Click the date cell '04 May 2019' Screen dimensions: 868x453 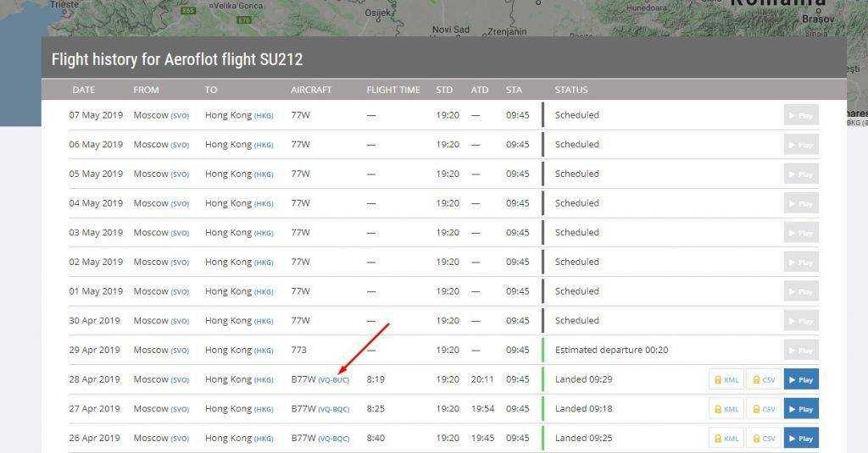click(96, 203)
